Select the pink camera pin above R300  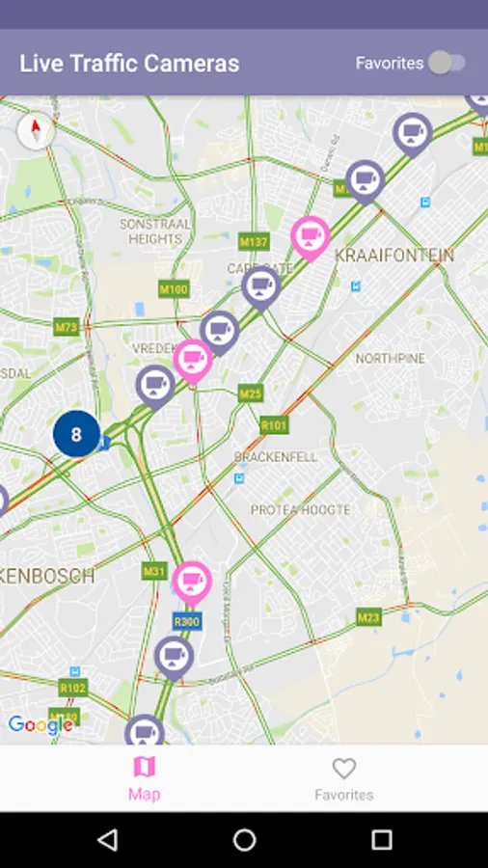pyautogui.click(x=191, y=582)
